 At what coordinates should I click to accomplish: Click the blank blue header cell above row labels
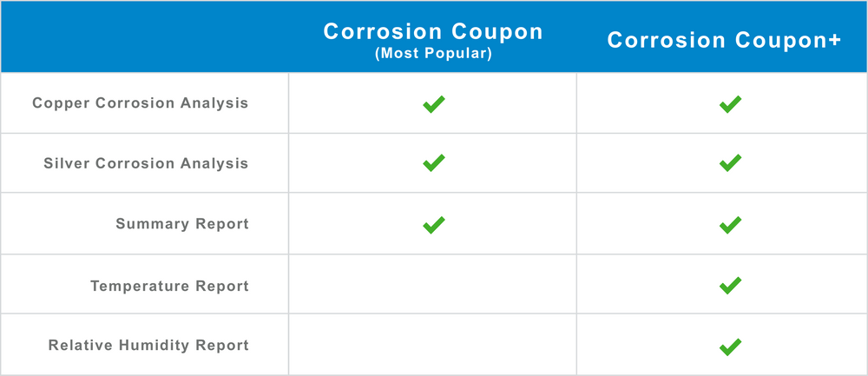click(x=144, y=36)
